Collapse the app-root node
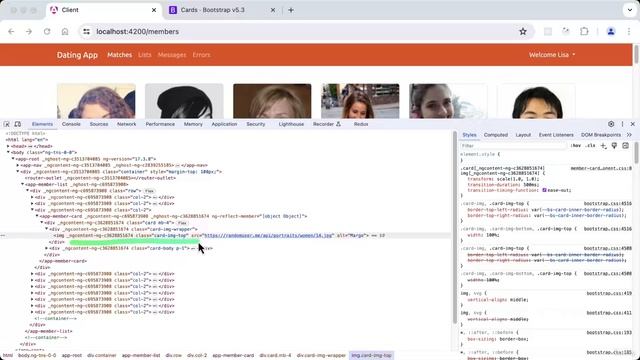This screenshot has width=640, height=360. point(13,159)
